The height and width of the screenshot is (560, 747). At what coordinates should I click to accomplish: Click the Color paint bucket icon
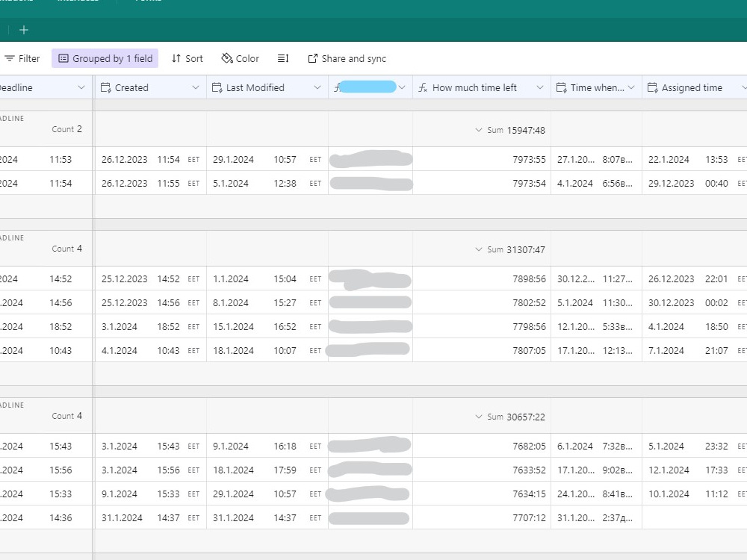[x=227, y=58]
